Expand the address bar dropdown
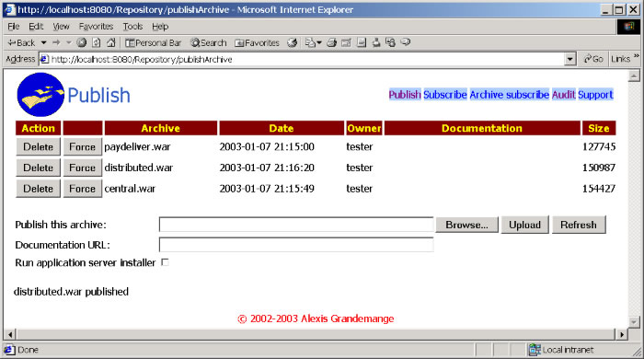644x359 pixels. [569, 60]
